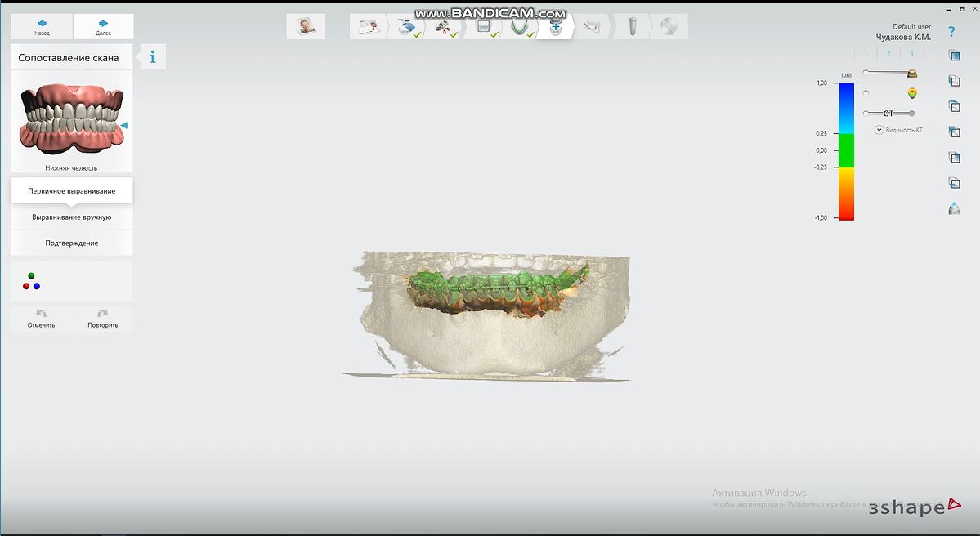Click the three colored points alignment tool
Screen dimensions: 980x536
point(31,281)
